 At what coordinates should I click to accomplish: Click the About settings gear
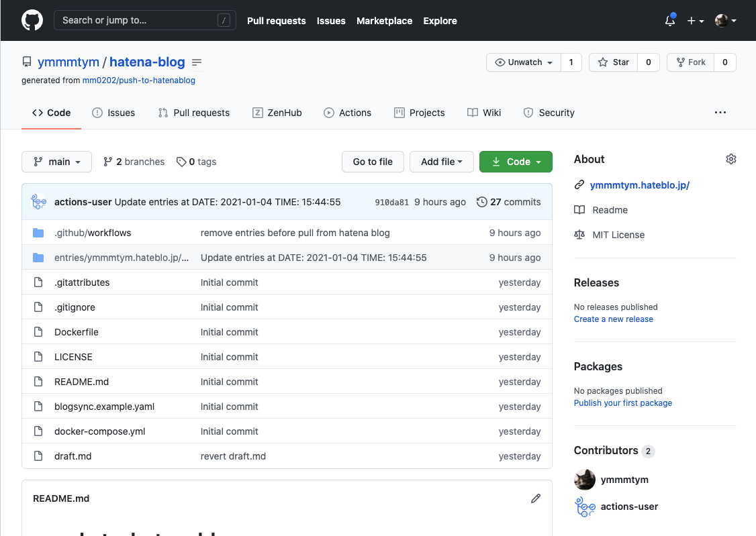(x=731, y=160)
